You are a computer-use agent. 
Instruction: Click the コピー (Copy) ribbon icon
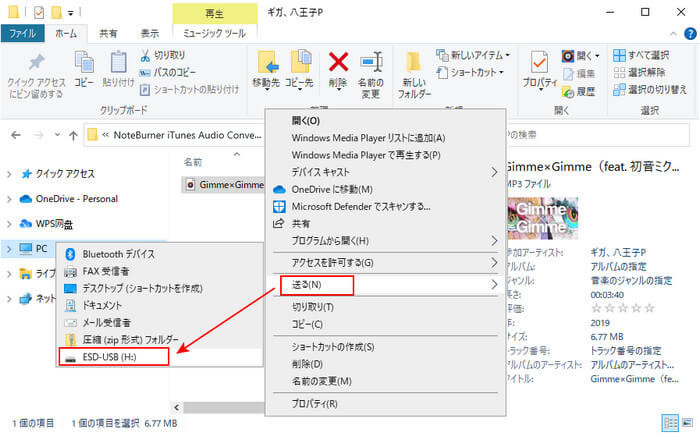(x=84, y=62)
